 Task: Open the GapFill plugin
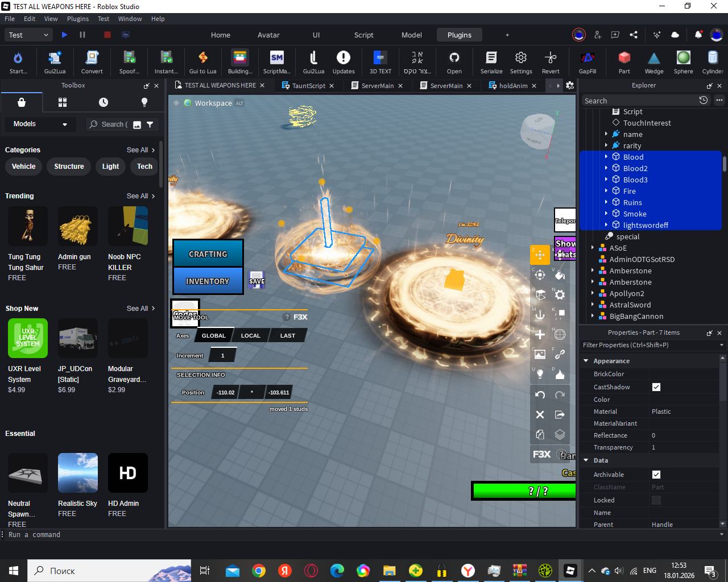click(x=588, y=62)
